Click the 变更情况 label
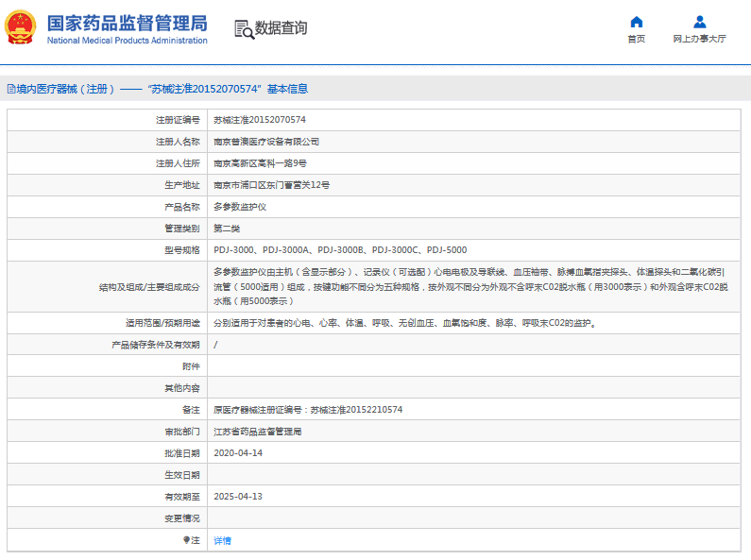 tap(182, 518)
